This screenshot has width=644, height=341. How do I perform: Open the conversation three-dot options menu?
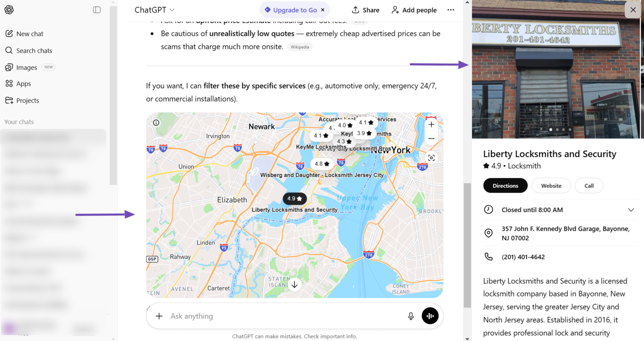point(451,10)
